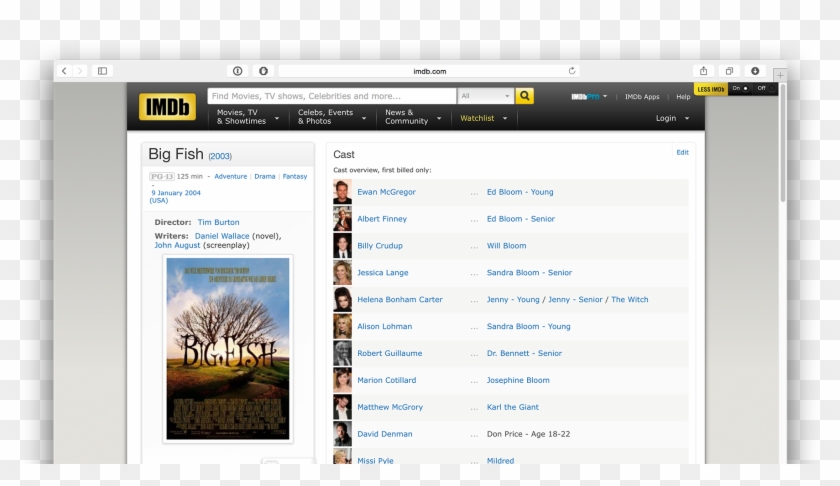Submit search with the magnifier button
The width and height of the screenshot is (840, 486).
(524, 96)
